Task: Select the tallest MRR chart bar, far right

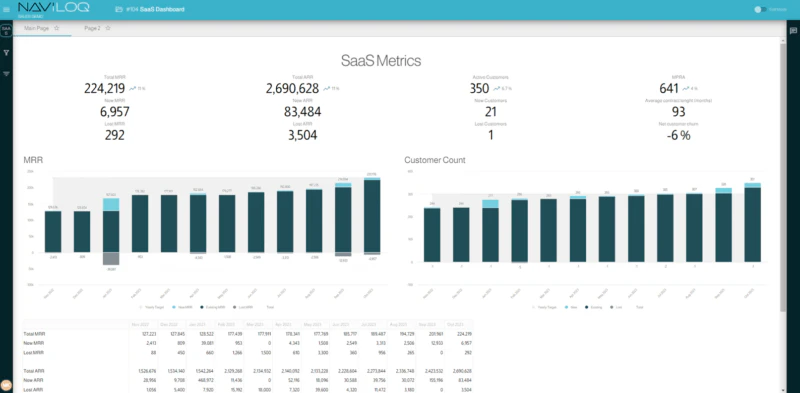Action: click(372, 215)
